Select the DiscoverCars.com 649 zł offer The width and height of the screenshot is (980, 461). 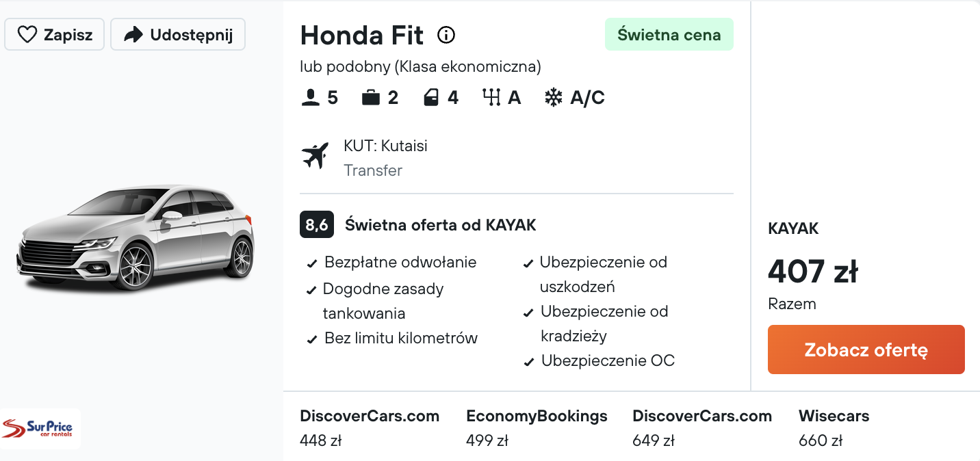[702, 428]
